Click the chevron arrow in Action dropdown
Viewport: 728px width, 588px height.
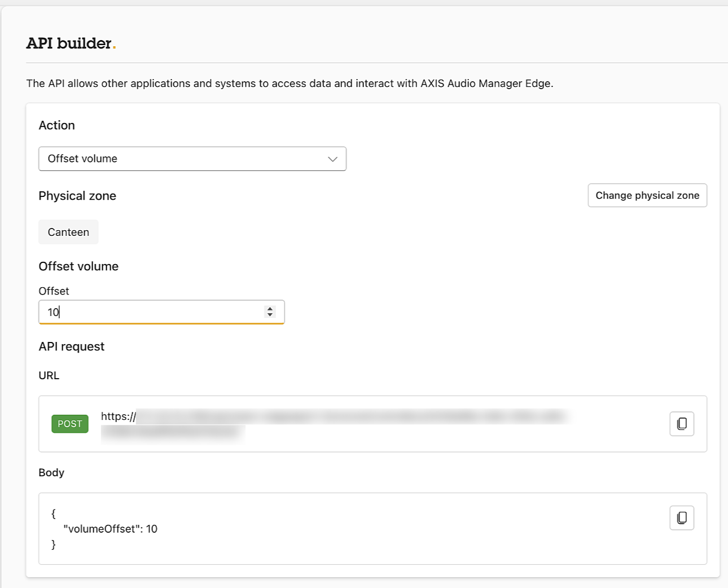[332, 159]
